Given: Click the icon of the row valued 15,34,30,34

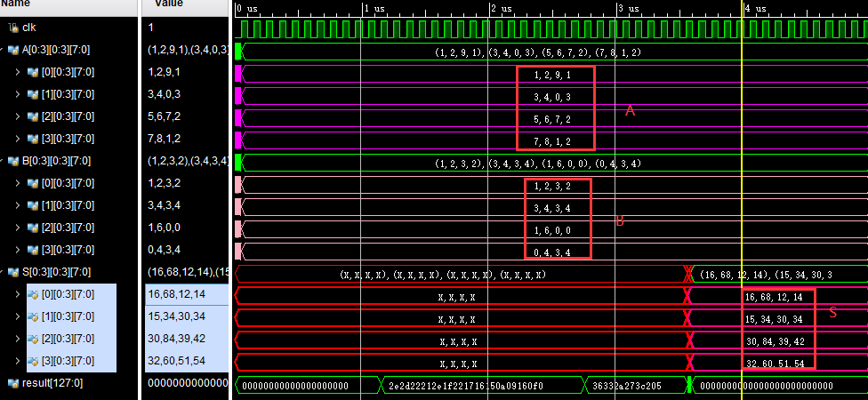Looking at the screenshot, I should (33, 316).
